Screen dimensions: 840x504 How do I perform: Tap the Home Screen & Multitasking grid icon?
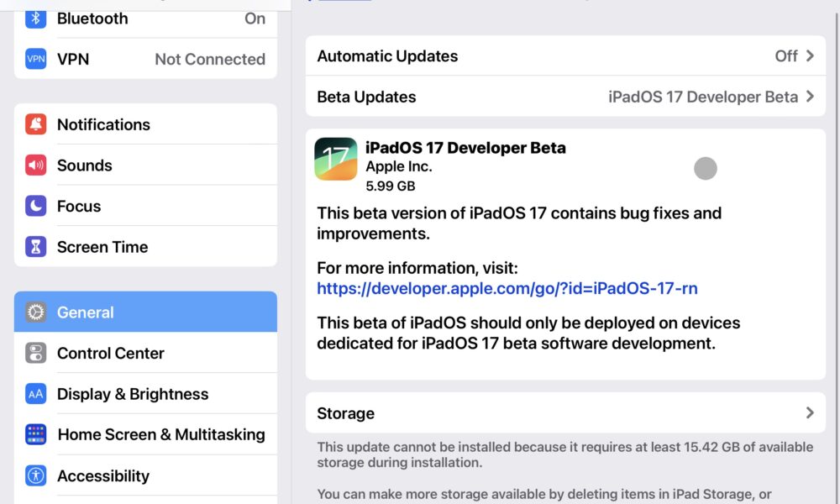[x=36, y=434]
